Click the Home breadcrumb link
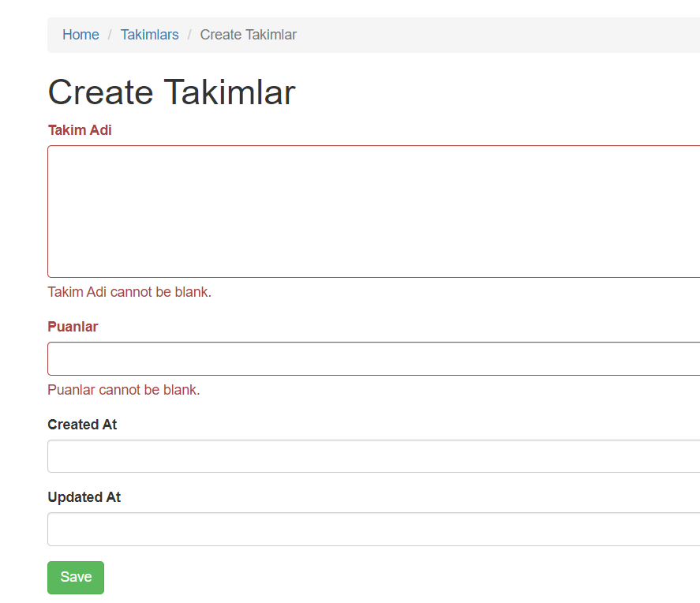700x603 pixels. click(80, 35)
